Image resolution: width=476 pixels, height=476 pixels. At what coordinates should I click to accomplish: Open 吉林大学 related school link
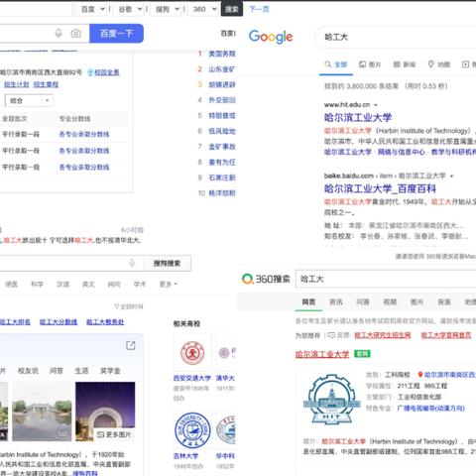[x=185, y=456]
